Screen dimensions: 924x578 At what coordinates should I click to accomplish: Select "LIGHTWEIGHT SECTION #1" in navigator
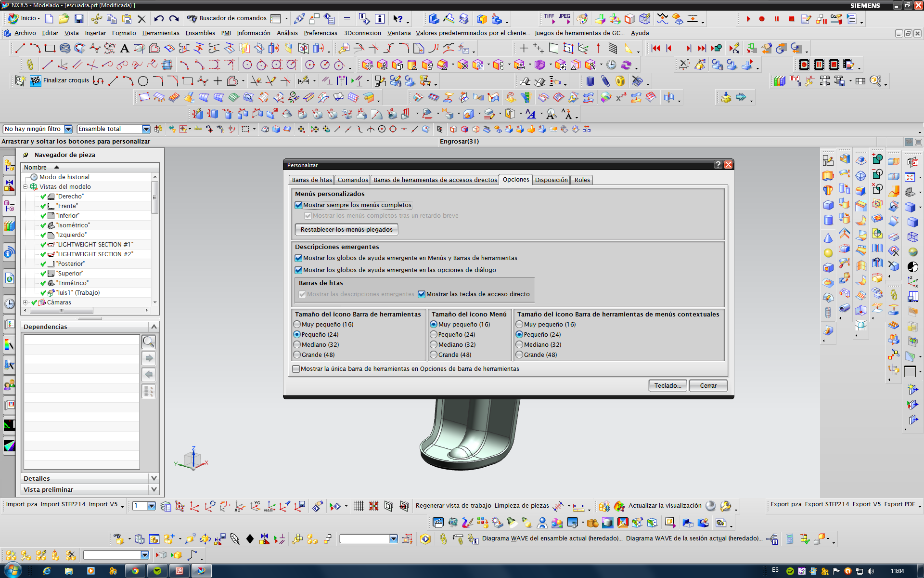[95, 245]
